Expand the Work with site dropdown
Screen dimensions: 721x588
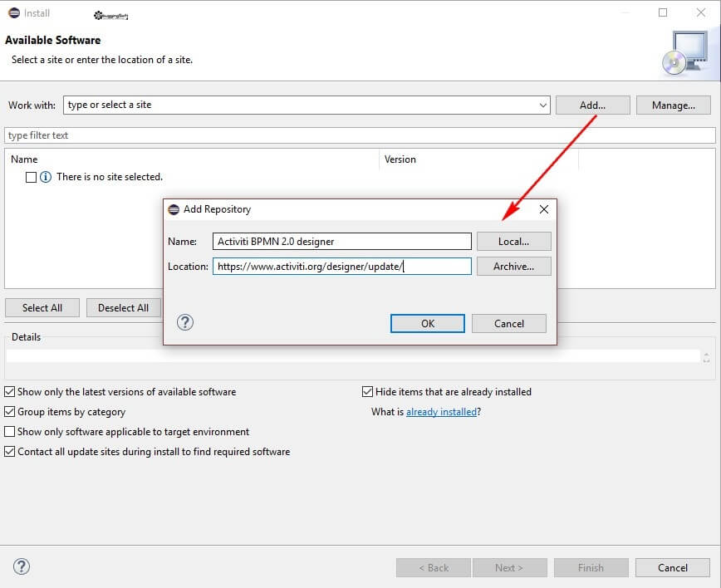(542, 105)
